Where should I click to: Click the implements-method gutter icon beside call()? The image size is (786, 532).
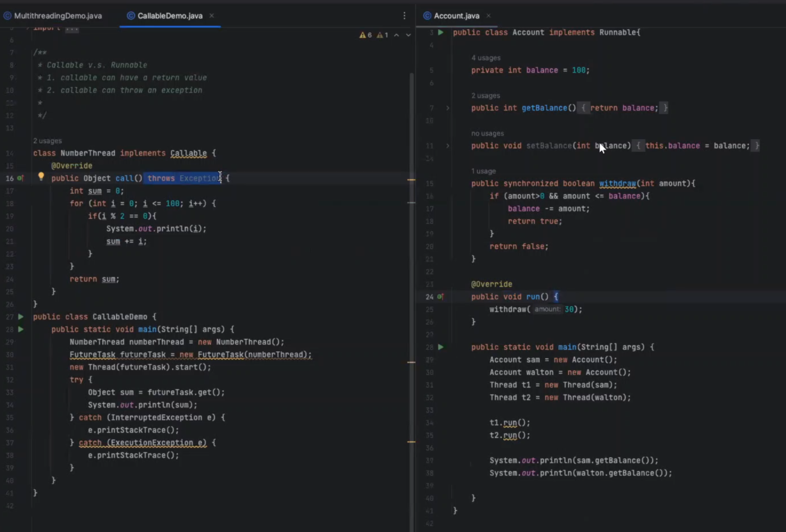pyautogui.click(x=20, y=178)
